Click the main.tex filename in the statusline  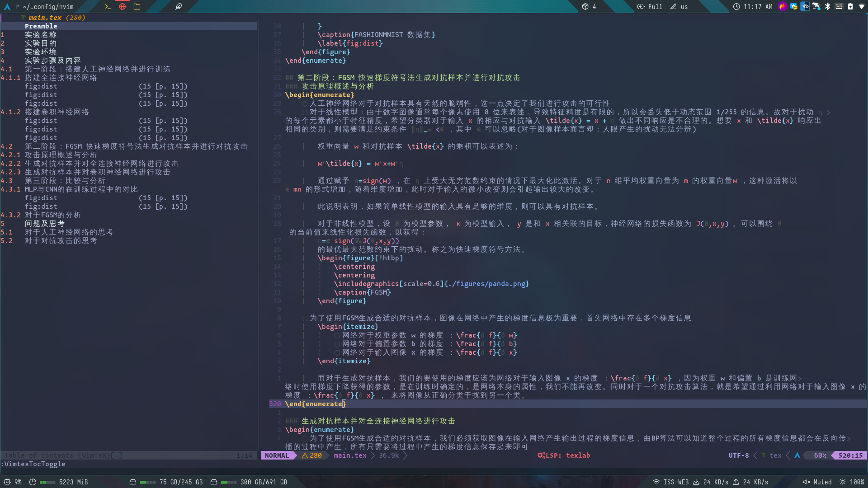click(x=350, y=455)
